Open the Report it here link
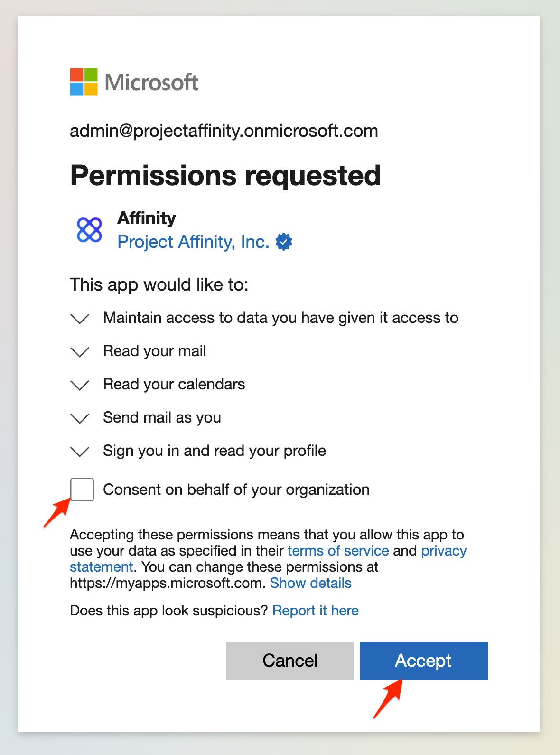Screen dimensions: 560x755 [316, 610]
